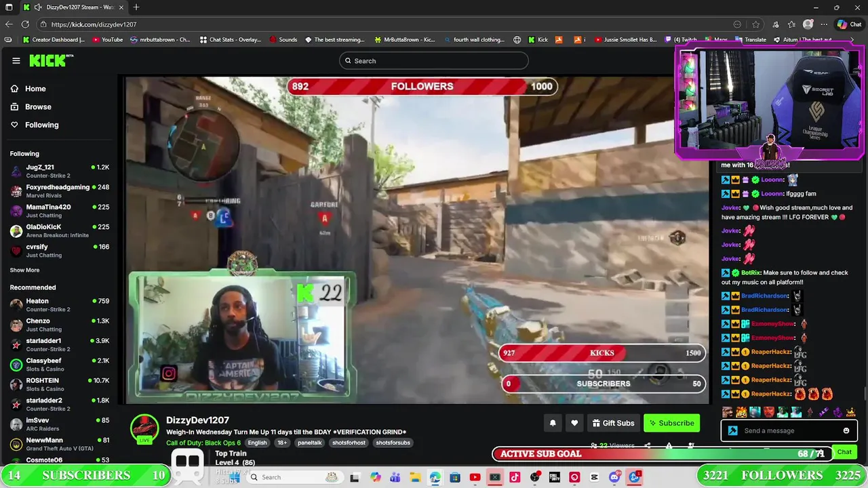This screenshot has width=868, height=488.
Task: Open ROSHTEIN recommended channel
Action: pyautogui.click(x=60, y=384)
